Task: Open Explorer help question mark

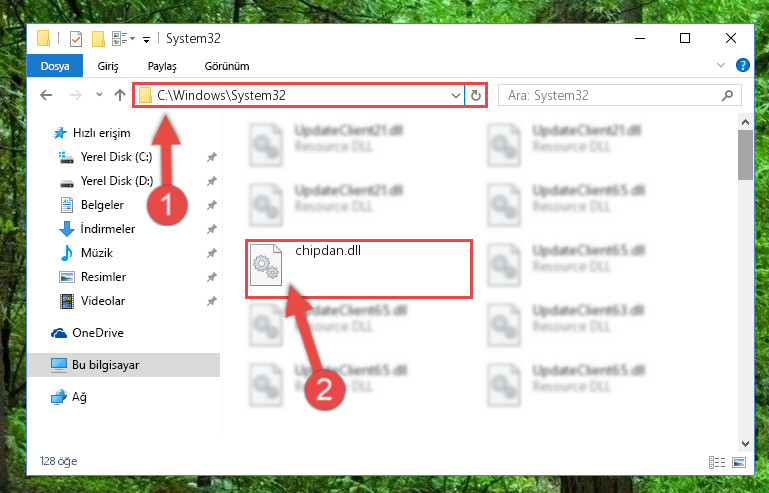Action: click(x=743, y=65)
